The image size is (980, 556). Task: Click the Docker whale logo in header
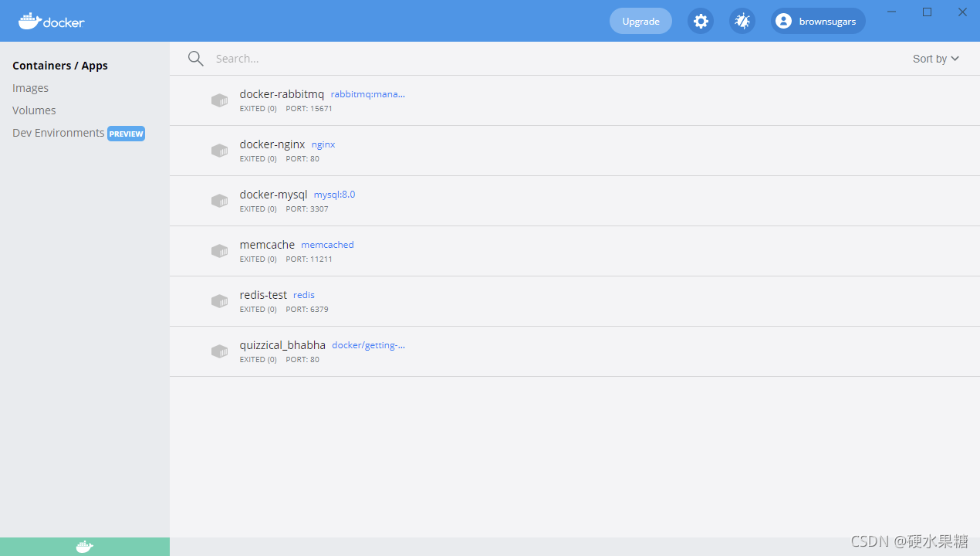tap(52, 21)
